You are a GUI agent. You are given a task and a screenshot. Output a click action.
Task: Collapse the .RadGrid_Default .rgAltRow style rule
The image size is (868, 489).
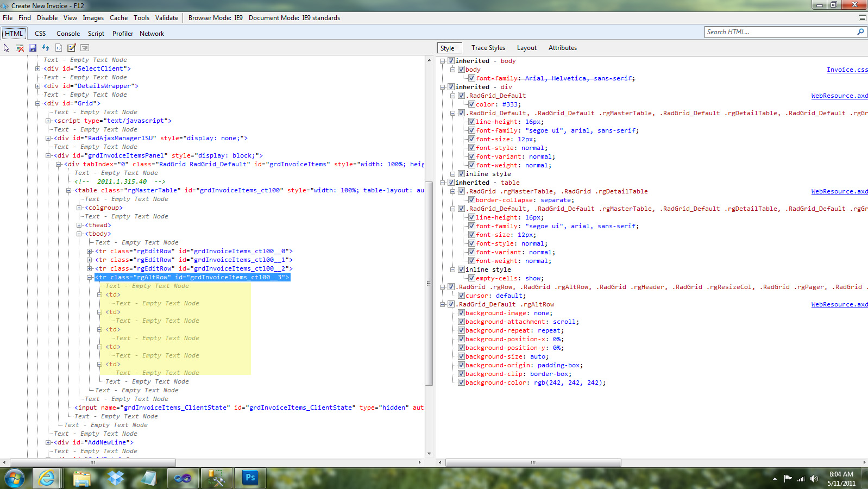443,304
